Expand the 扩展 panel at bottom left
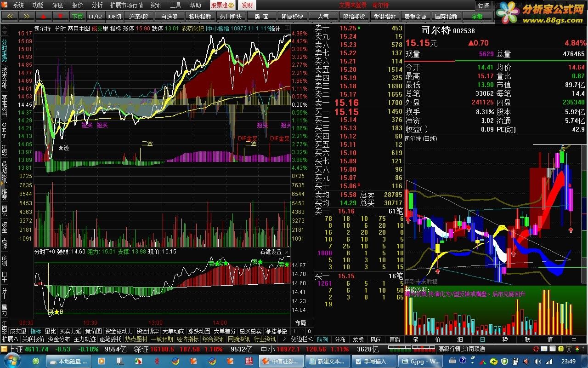 coord(10,339)
